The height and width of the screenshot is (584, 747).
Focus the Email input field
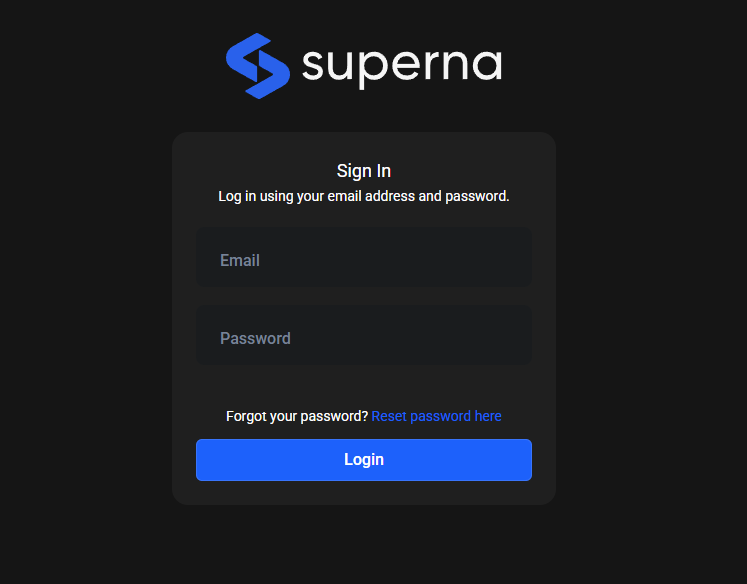(x=363, y=260)
